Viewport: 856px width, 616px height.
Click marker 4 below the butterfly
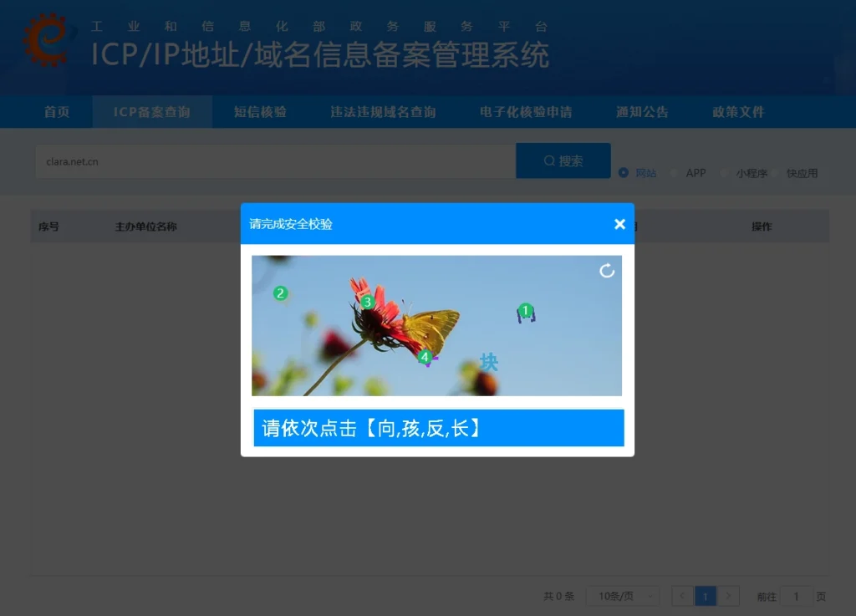(x=425, y=357)
